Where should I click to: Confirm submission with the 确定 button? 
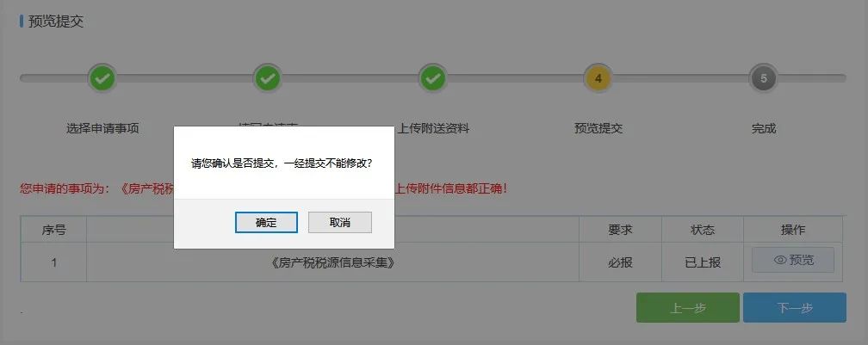click(266, 222)
